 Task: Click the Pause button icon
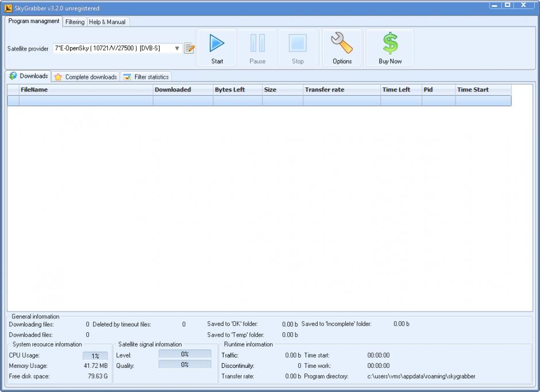(x=257, y=44)
